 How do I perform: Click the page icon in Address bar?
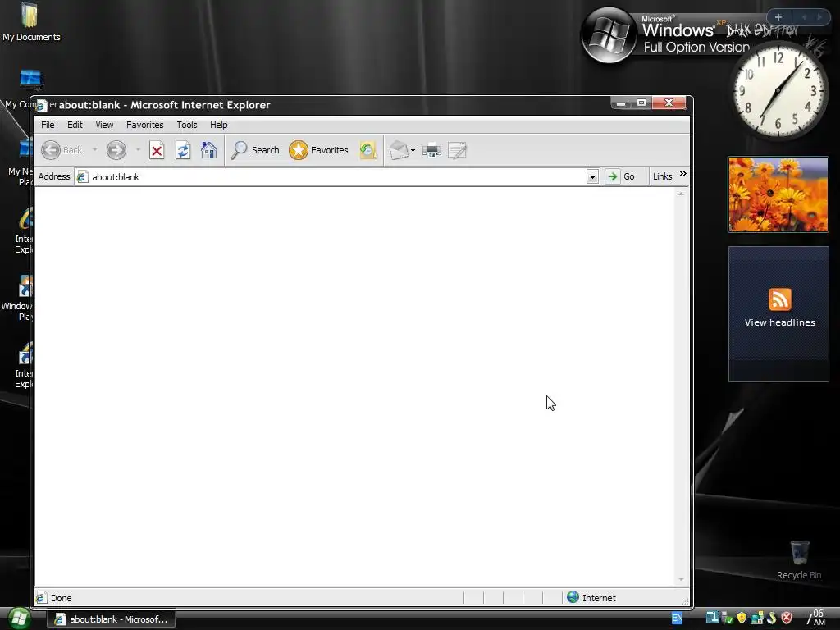82,177
